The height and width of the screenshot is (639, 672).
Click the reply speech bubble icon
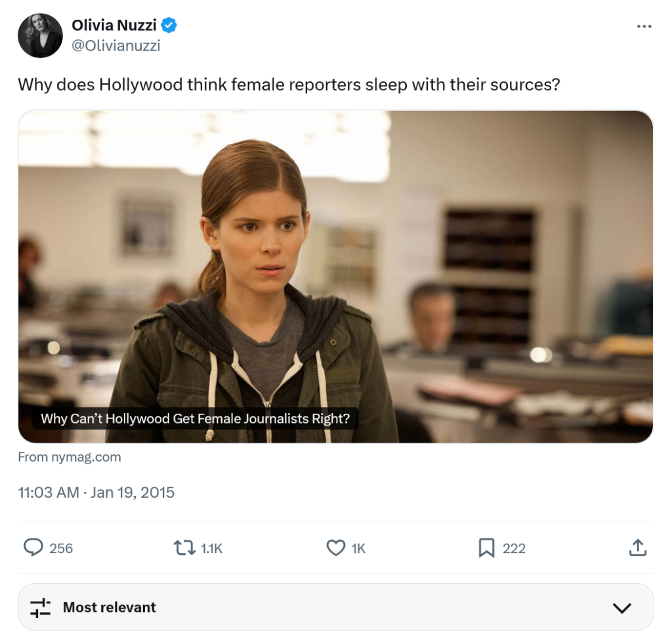click(33, 548)
